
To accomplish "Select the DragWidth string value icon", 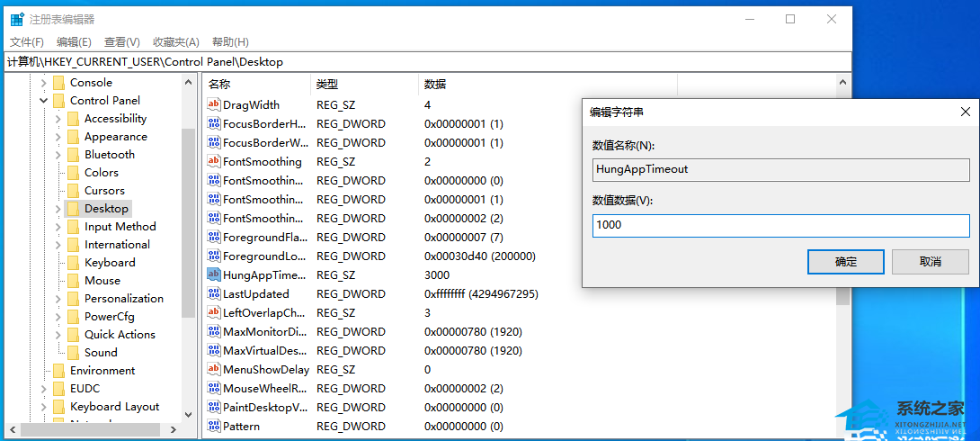I will [214, 105].
